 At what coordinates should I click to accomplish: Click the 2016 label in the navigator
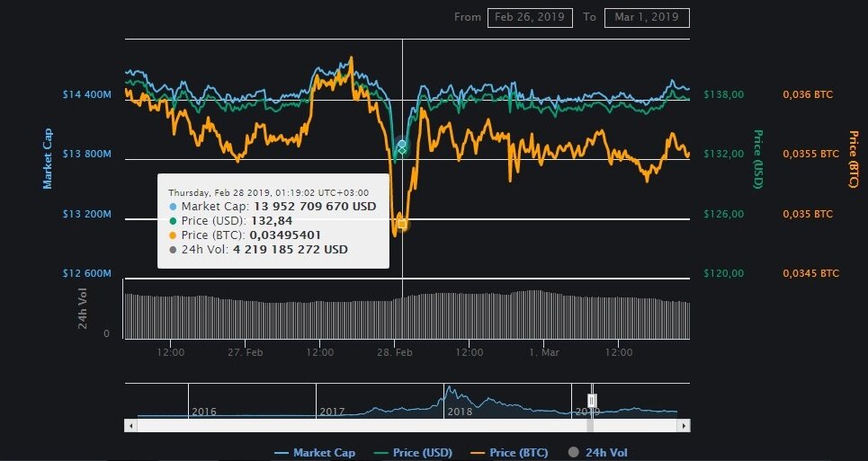[203, 412]
